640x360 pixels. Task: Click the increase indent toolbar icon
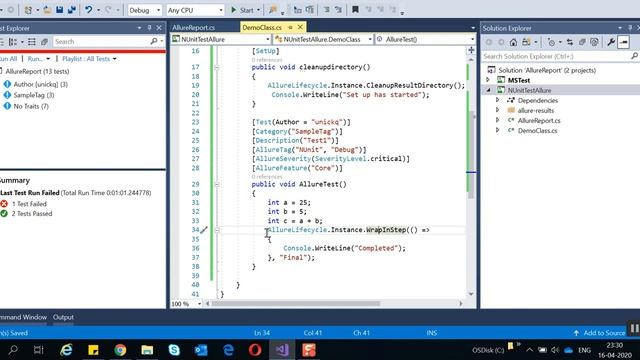pos(338,10)
